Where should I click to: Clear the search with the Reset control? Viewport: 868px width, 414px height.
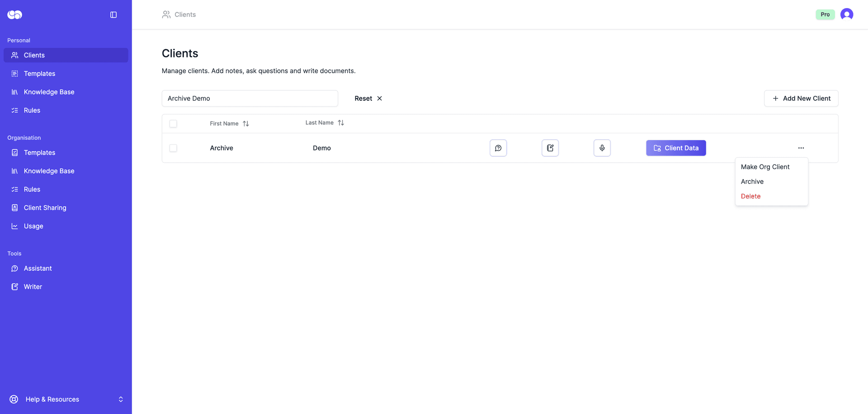[x=368, y=98]
